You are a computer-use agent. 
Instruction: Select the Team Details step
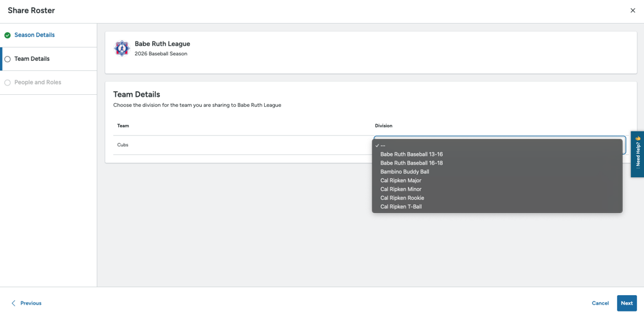click(x=32, y=58)
